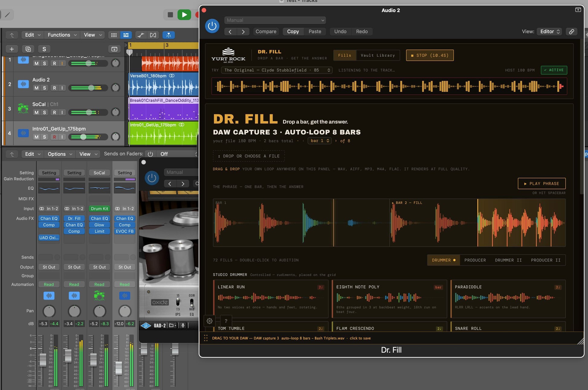Viewport: 588px width, 390px height.
Task: Open the bar 1 stepper dropdown
Action: [319, 141]
